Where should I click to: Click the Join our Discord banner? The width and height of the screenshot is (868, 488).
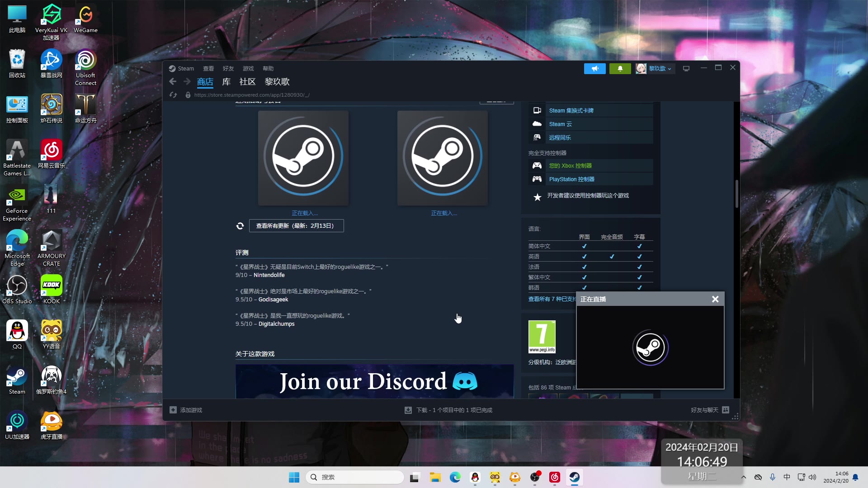click(x=374, y=381)
